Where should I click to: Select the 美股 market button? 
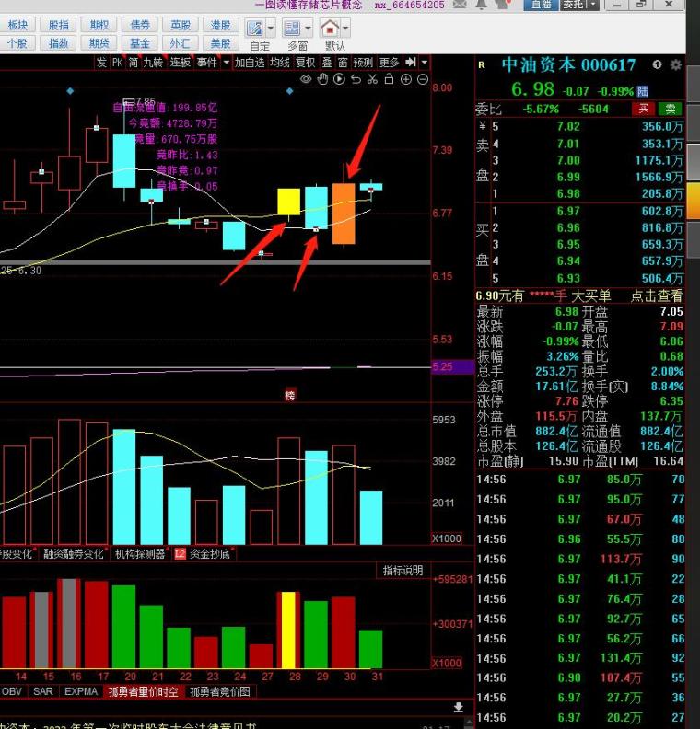coord(220,43)
